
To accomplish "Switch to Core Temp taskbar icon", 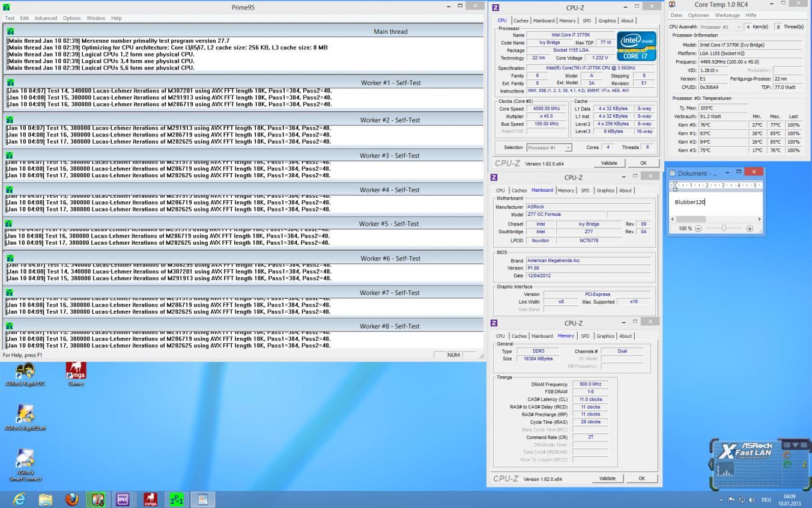I will pyautogui.click(x=97, y=499).
